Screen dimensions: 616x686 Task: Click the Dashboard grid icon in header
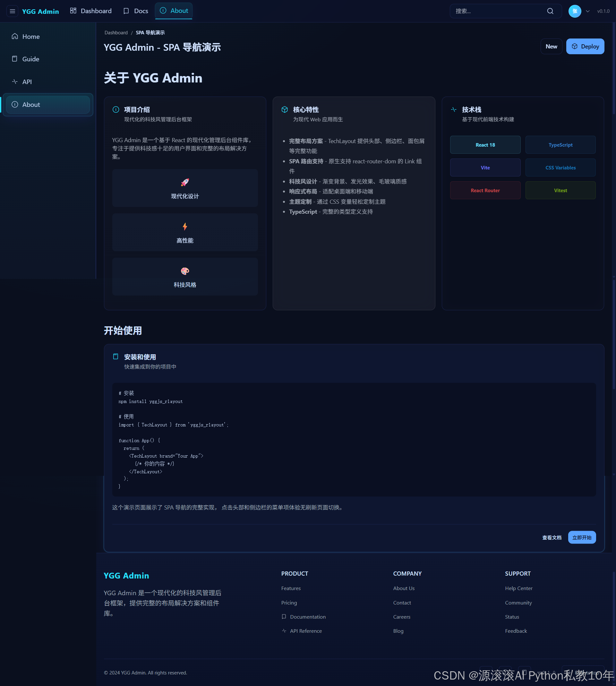(73, 11)
